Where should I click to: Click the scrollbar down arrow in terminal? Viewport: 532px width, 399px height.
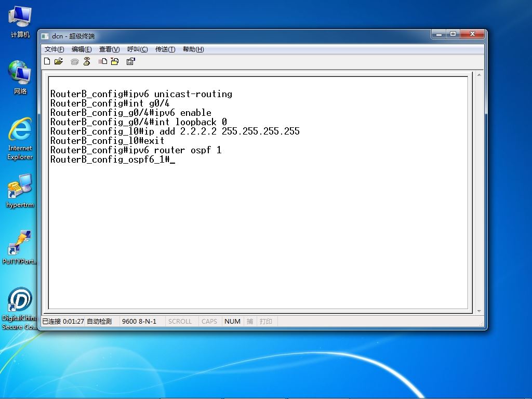(478, 311)
